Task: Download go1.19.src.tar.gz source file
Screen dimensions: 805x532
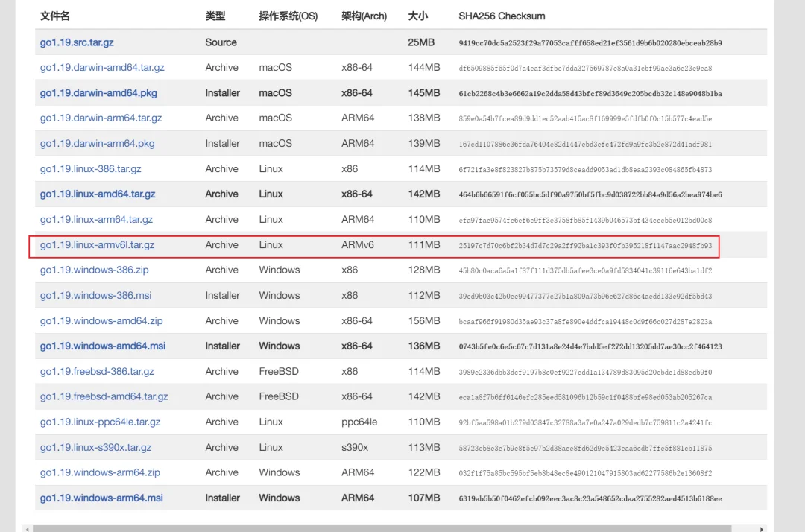Action: coord(77,42)
